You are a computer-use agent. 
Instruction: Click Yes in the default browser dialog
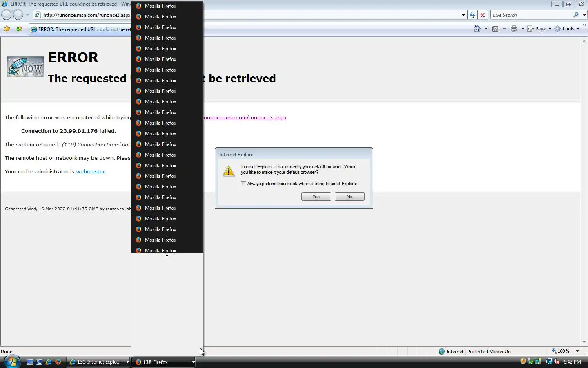pos(316,197)
